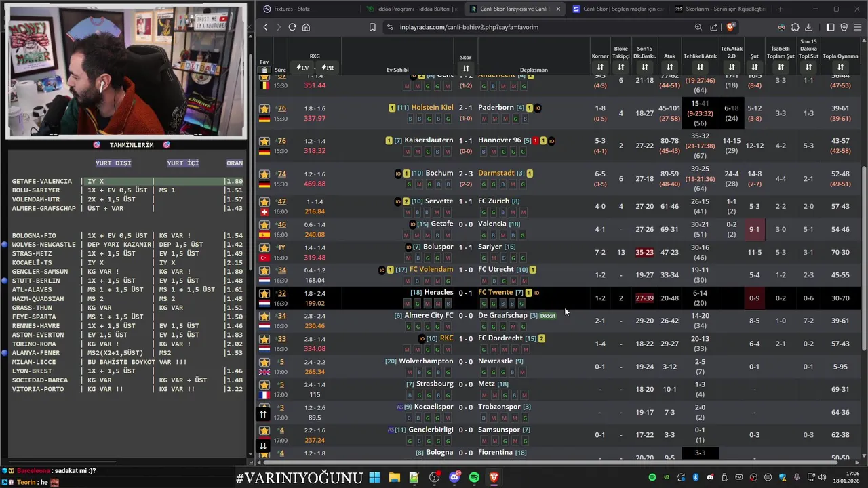
Task: Open browser downloads icon
Action: pyautogui.click(x=808, y=27)
